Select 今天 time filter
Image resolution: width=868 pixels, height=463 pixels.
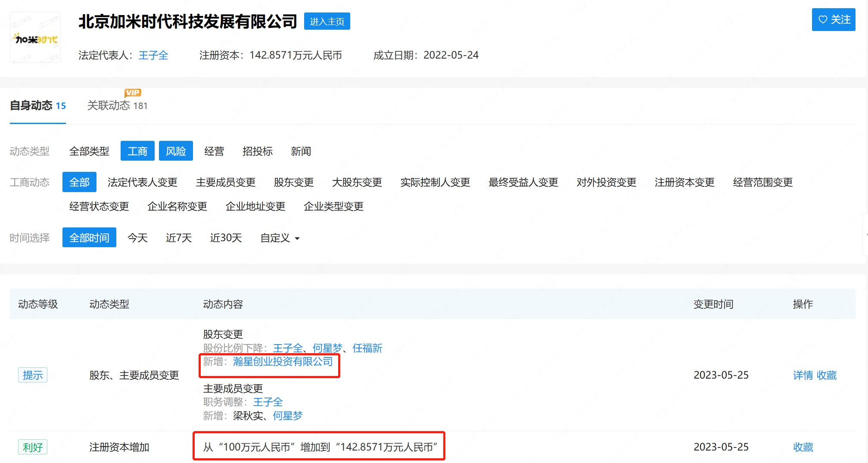point(137,238)
